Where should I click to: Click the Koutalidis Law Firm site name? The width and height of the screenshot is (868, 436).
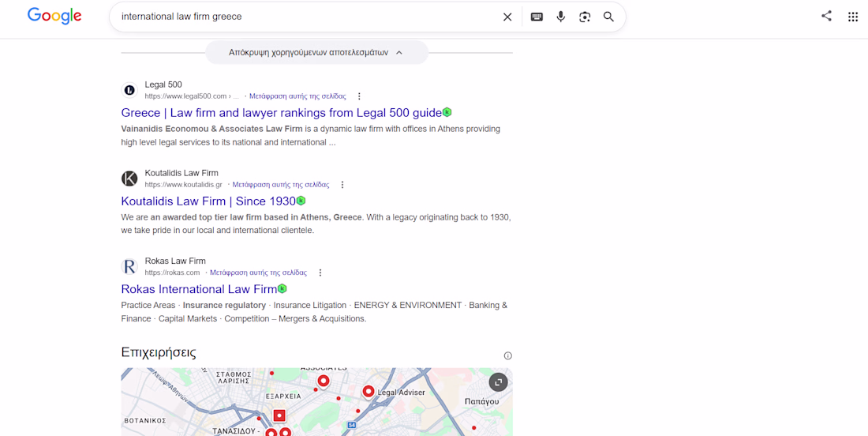[181, 173]
